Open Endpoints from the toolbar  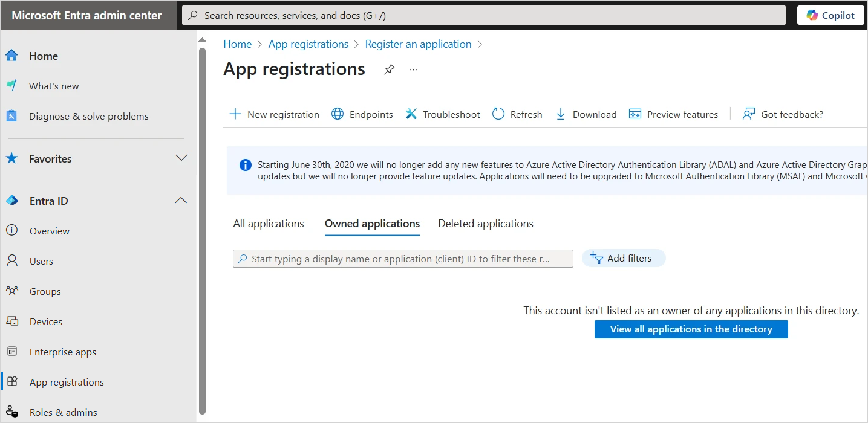click(362, 114)
